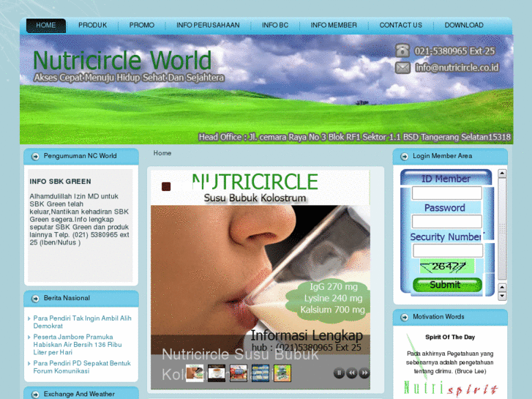The image size is (532, 399).
Task: Click arrow icon beside Berita Nasional
Action: (35, 299)
